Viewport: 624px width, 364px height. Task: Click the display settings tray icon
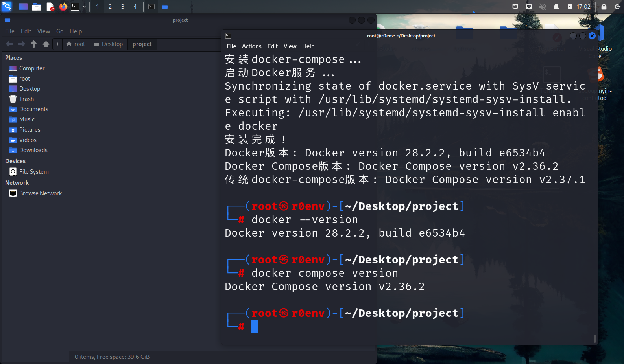click(x=515, y=7)
